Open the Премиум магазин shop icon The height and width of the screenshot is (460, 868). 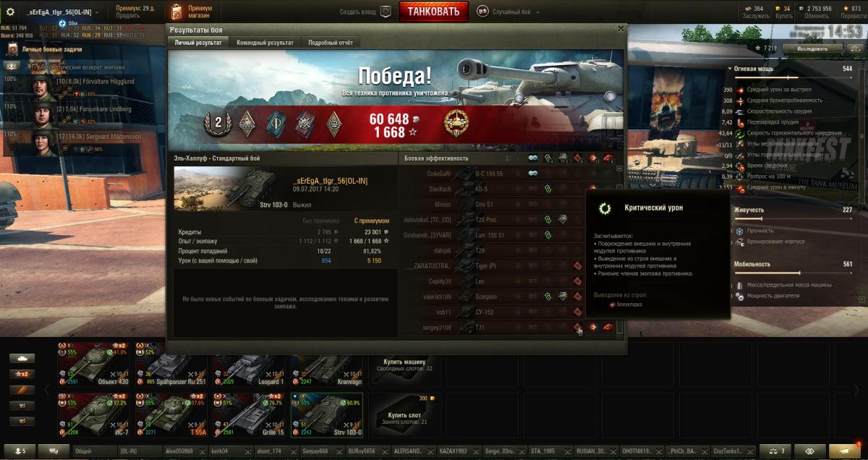(x=177, y=12)
